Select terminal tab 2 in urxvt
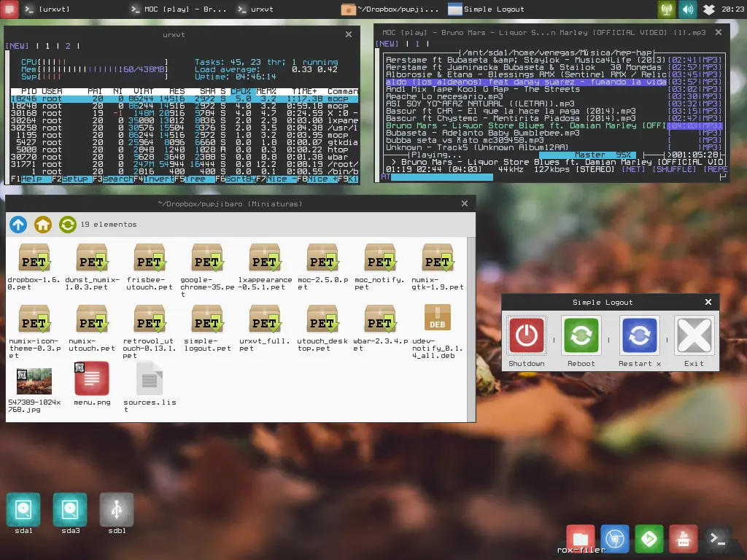This screenshot has height=560, width=747. 68,46
